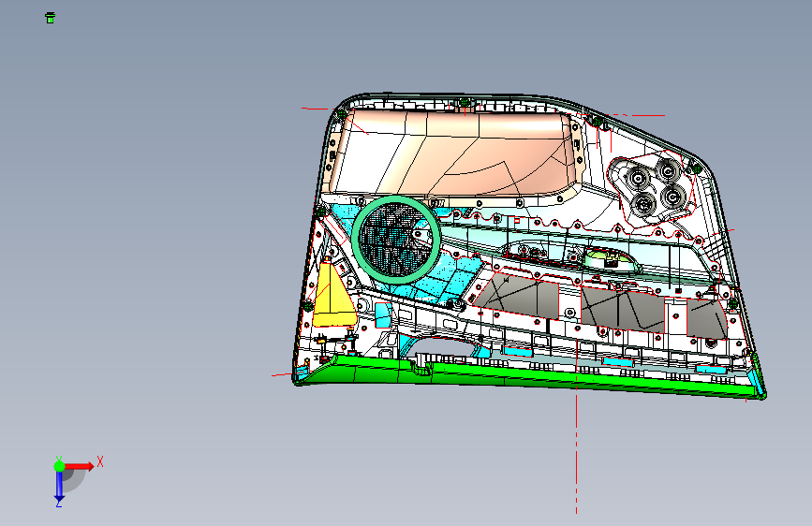The image size is (812, 526).
Task: Click the blue Z axis arrow
Action: pos(59,487)
